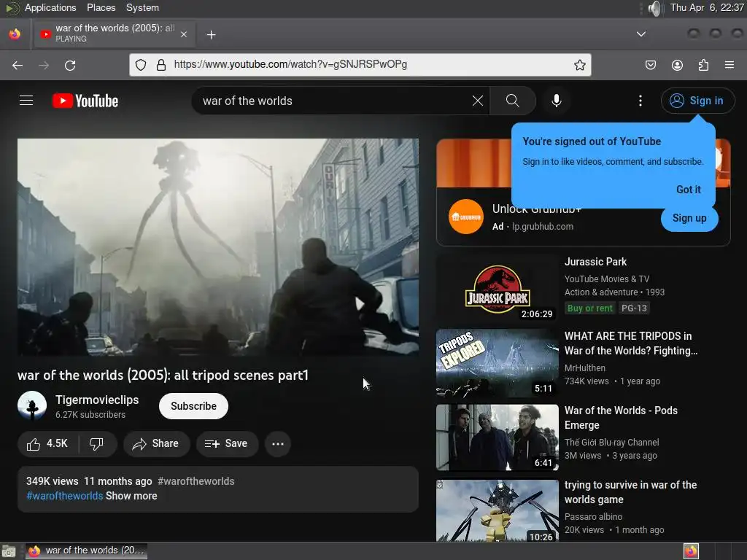Open trying to survive game video thumbnail

coord(498,510)
